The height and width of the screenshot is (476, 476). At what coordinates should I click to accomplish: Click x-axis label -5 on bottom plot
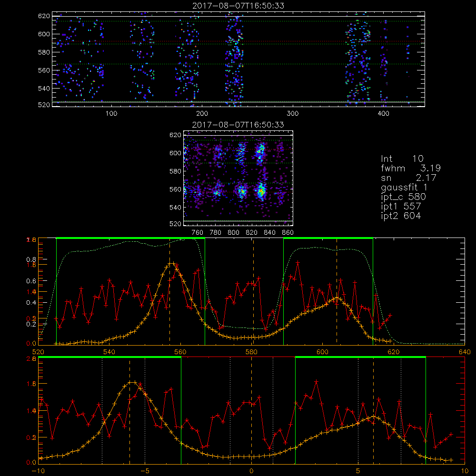click(x=145, y=471)
